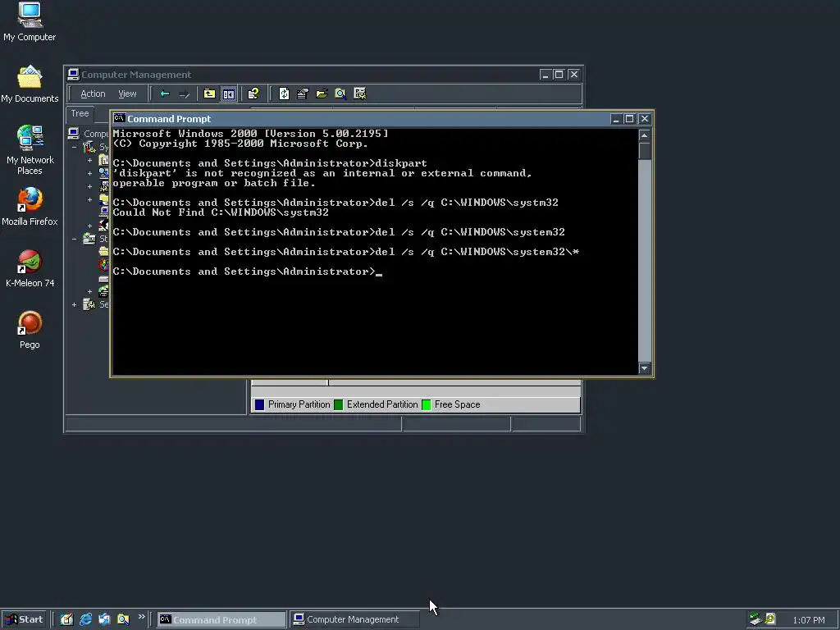Toggle the Show/Hide Console Tree button
840x630 pixels.
point(229,94)
